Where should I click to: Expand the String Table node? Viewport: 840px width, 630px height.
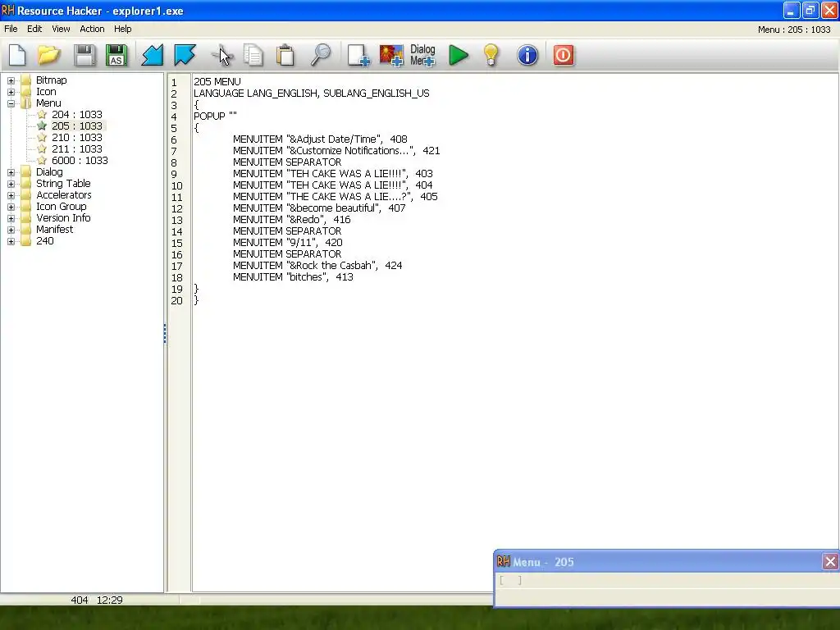coord(11,184)
